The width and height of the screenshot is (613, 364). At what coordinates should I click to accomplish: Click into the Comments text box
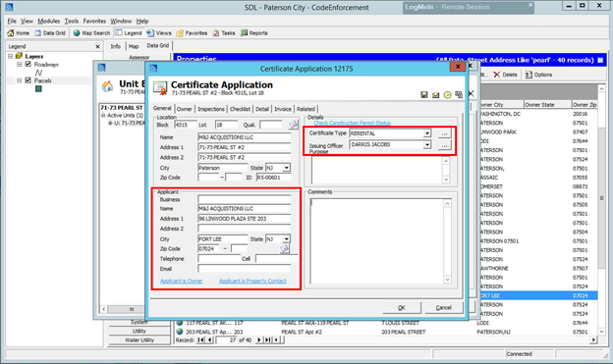coord(377,241)
